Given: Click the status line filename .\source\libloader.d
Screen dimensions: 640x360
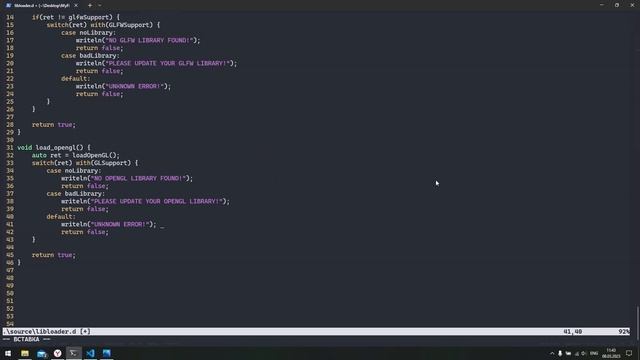Looking at the screenshot, I should (39, 332).
